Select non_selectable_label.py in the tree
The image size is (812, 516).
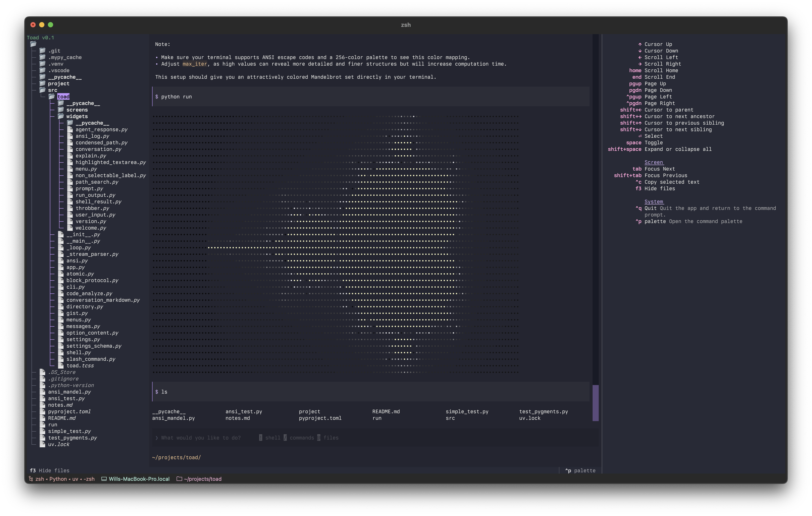pyautogui.click(x=111, y=176)
